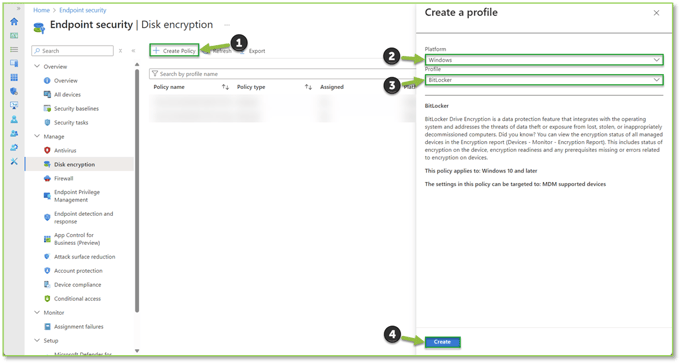Screen dimensions: 681x364
Task: Follow the Home breadcrumb link
Action: (41, 10)
